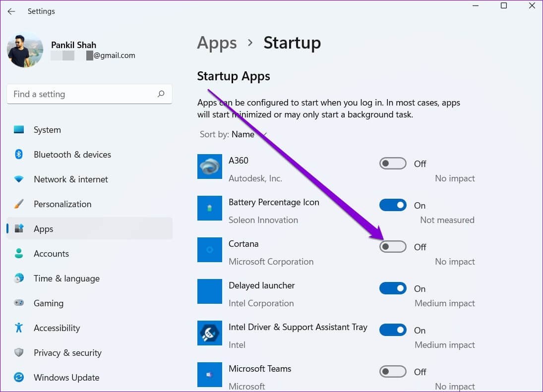Click the Network wifi icon

pyautogui.click(x=19, y=179)
